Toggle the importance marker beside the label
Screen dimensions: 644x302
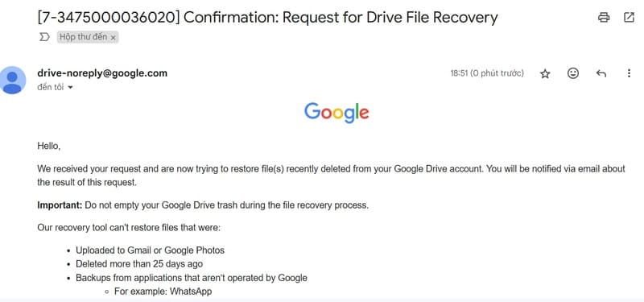point(44,37)
